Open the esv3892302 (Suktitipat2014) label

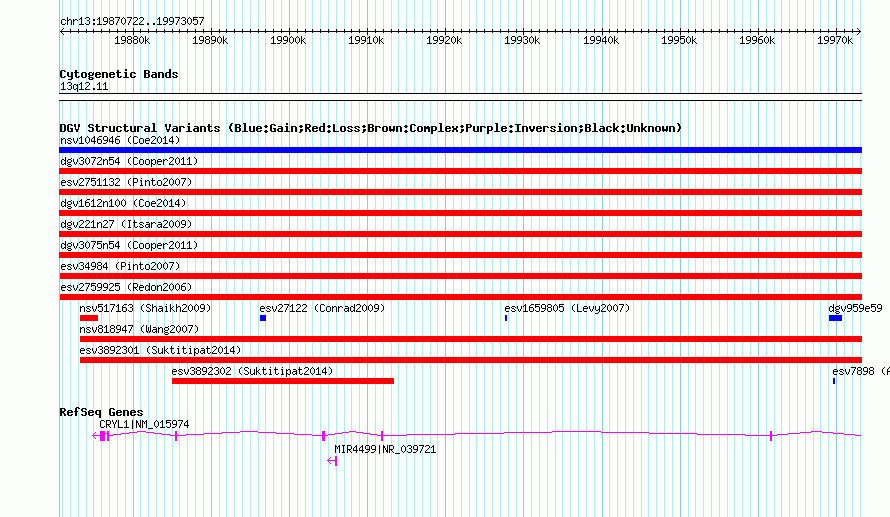coord(252,371)
